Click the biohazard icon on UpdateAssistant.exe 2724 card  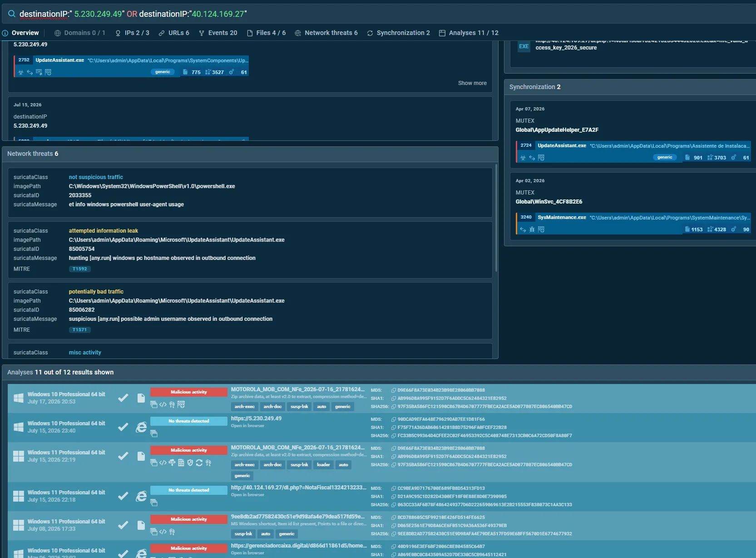(x=523, y=158)
